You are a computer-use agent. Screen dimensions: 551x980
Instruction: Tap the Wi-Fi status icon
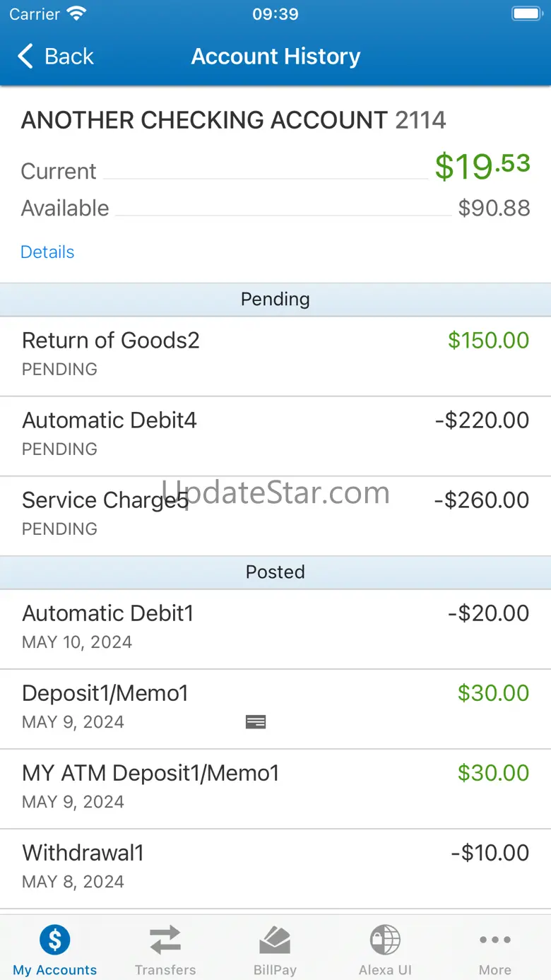(x=76, y=14)
